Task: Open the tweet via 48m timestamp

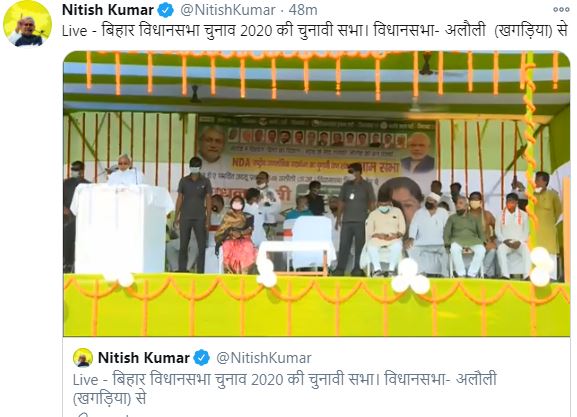Action: pyautogui.click(x=303, y=10)
